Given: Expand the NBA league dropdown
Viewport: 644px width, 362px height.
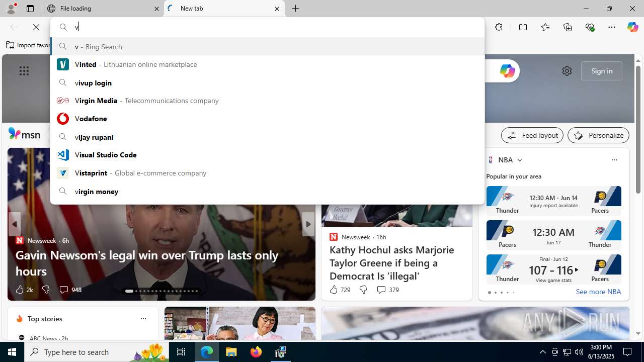Looking at the screenshot, I should coord(520,160).
